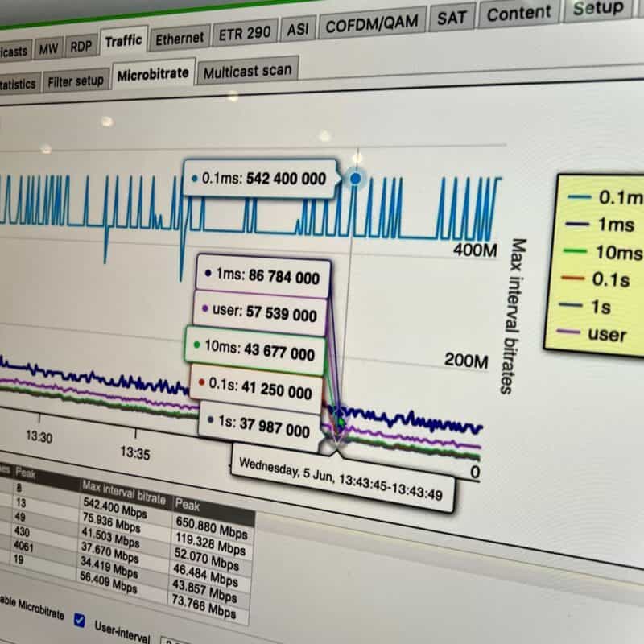Open the COFDM/QAM tab

coord(372,24)
